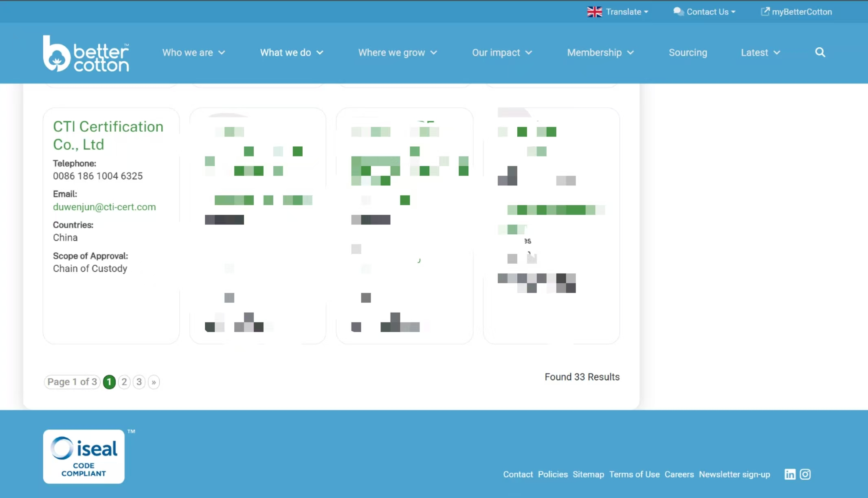Open the search magnifier icon
868x498 pixels.
(x=820, y=52)
